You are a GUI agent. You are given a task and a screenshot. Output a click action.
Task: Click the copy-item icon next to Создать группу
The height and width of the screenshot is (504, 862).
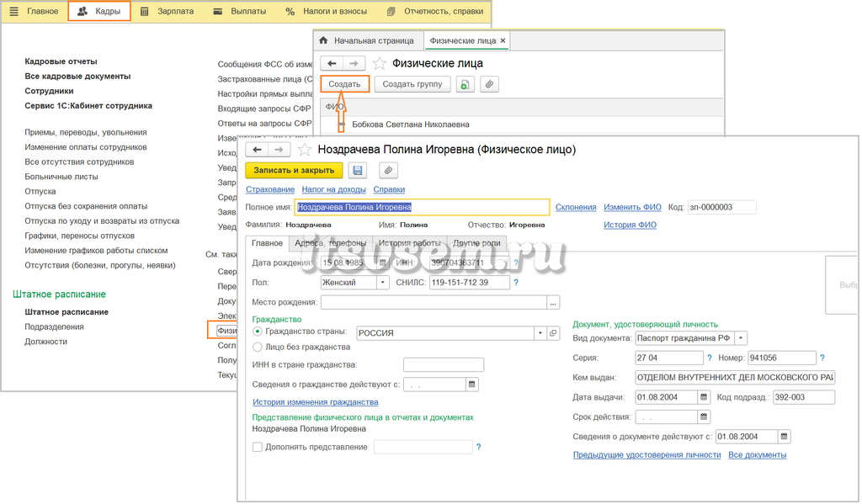[465, 85]
